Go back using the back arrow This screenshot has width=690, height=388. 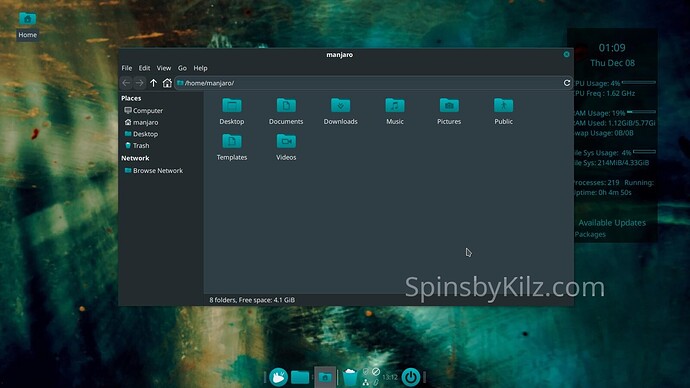[126, 83]
